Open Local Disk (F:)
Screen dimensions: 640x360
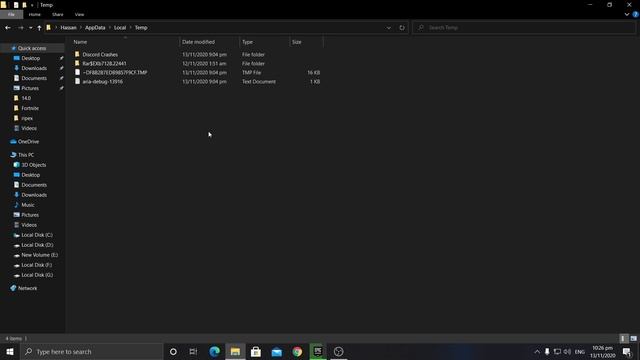pos(36,265)
